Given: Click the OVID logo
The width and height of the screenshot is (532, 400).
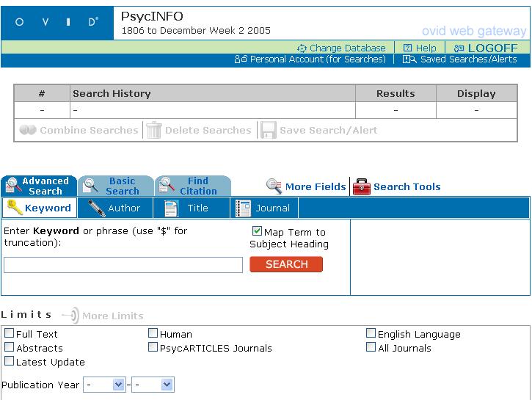Looking at the screenshot, I should [57, 23].
